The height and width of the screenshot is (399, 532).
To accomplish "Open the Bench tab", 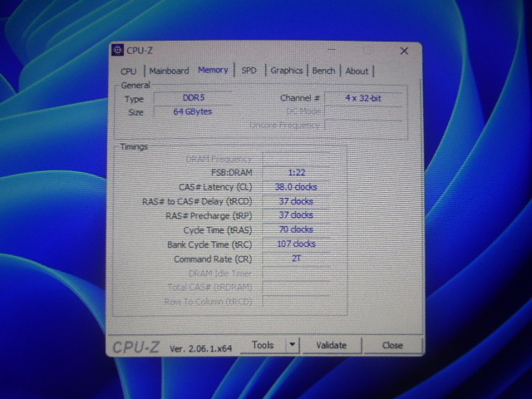I will click(323, 71).
